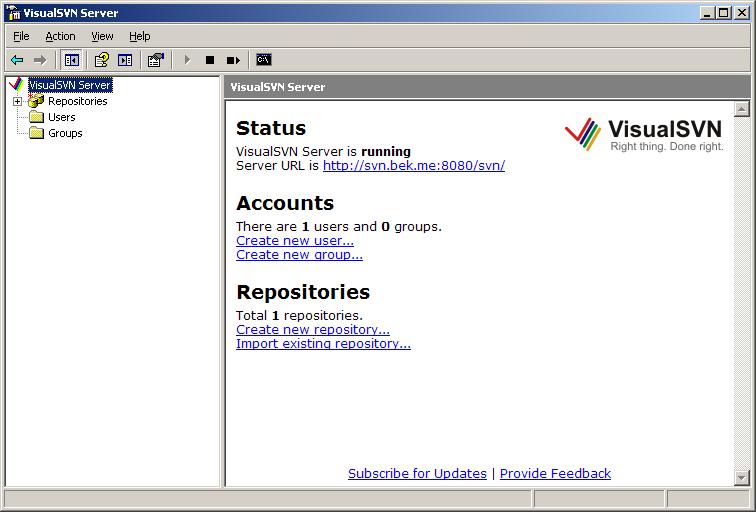Click the Help question-mark toolbar icon
Image resolution: width=756 pixels, height=512 pixels.
point(102,60)
